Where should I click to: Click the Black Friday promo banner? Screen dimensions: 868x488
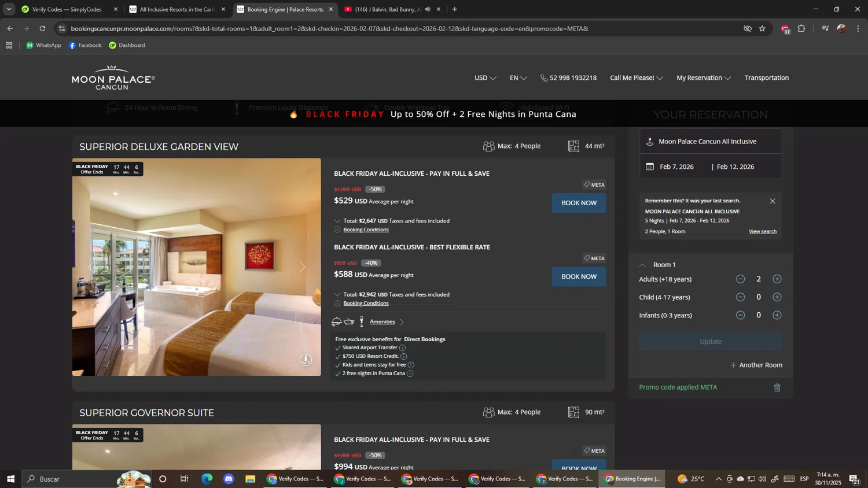click(433, 114)
